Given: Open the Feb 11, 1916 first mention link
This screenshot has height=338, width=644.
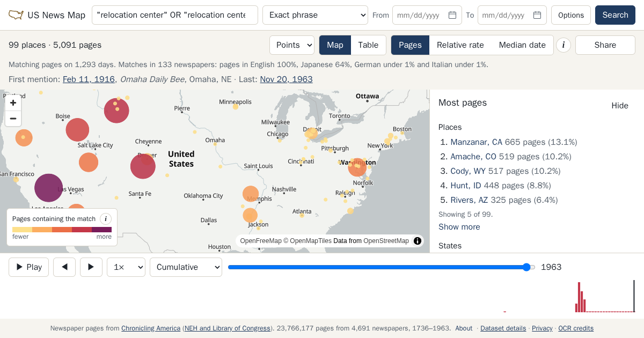Looking at the screenshot, I should pos(89,79).
